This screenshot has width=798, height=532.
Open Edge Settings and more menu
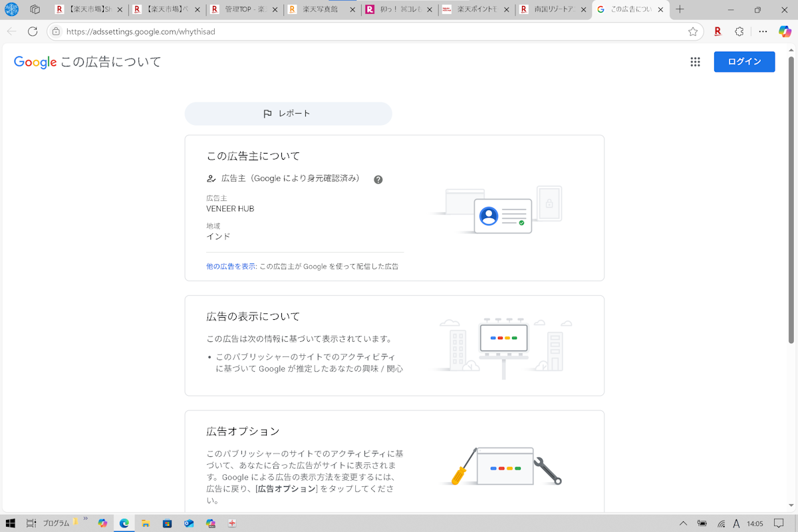pos(763,31)
